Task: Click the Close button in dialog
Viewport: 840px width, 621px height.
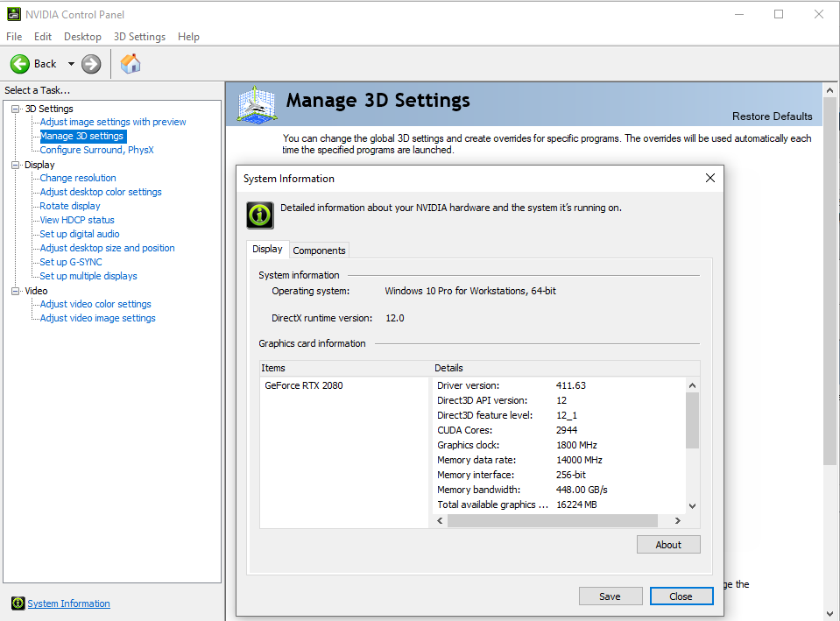Action: click(x=681, y=596)
